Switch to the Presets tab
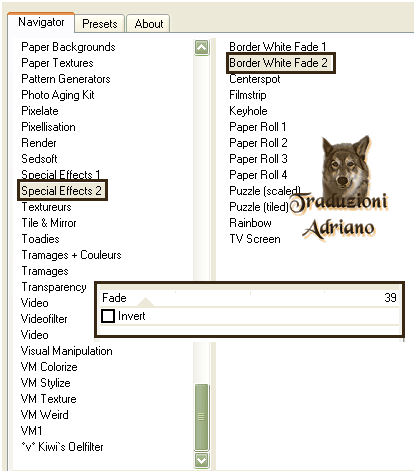The height and width of the screenshot is (473, 416). 100,24
